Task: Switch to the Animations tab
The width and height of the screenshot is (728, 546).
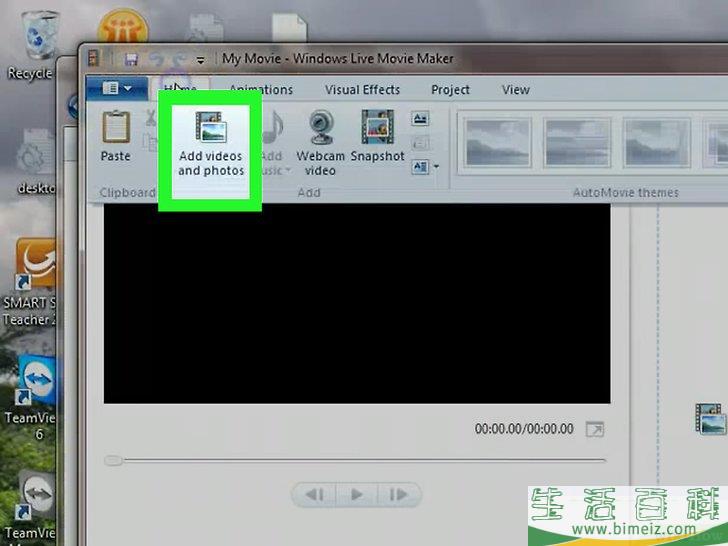Action: 261,90
